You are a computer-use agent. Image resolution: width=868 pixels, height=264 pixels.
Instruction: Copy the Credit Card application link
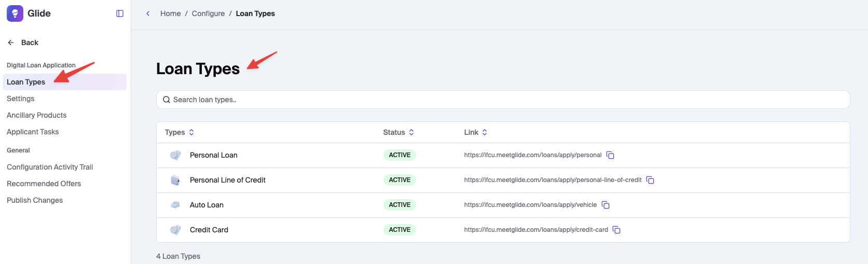point(617,230)
